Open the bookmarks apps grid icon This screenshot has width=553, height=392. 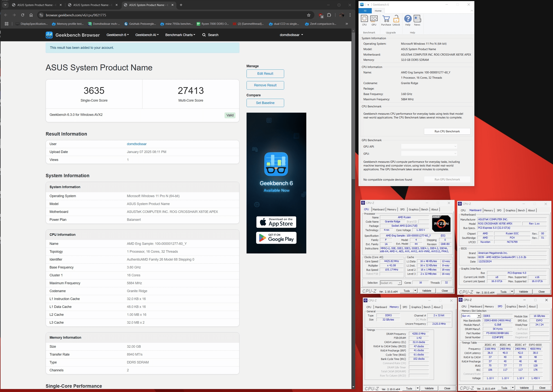click(7, 24)
